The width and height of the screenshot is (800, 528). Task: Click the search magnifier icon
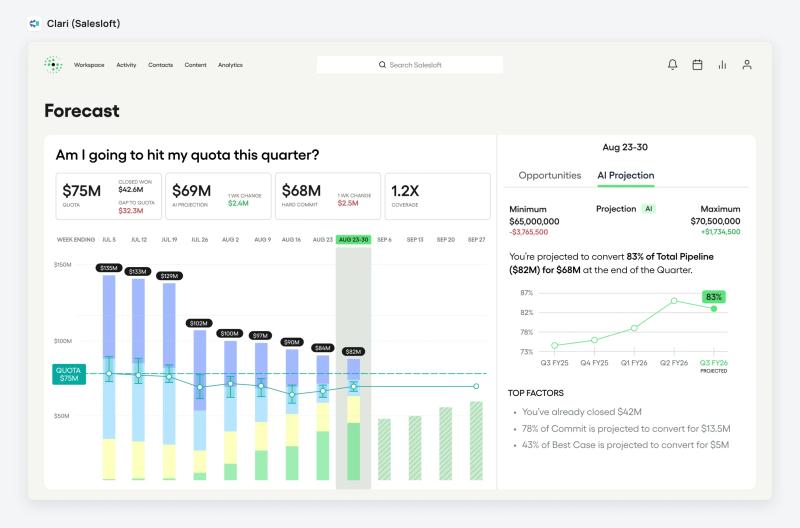click(382, 65)
